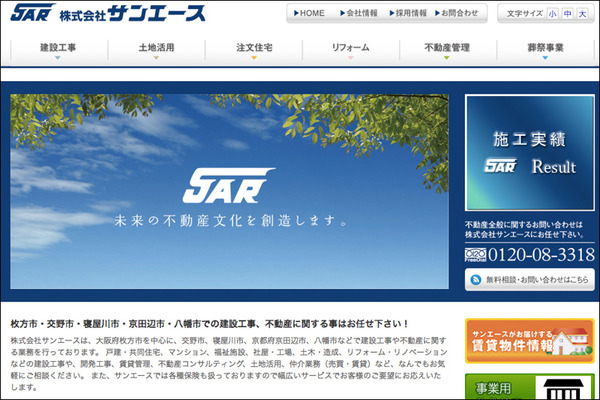The height and width of the screenshot is (400, 600).
Task: Set font size to small (小)
Action: [553, 14]
